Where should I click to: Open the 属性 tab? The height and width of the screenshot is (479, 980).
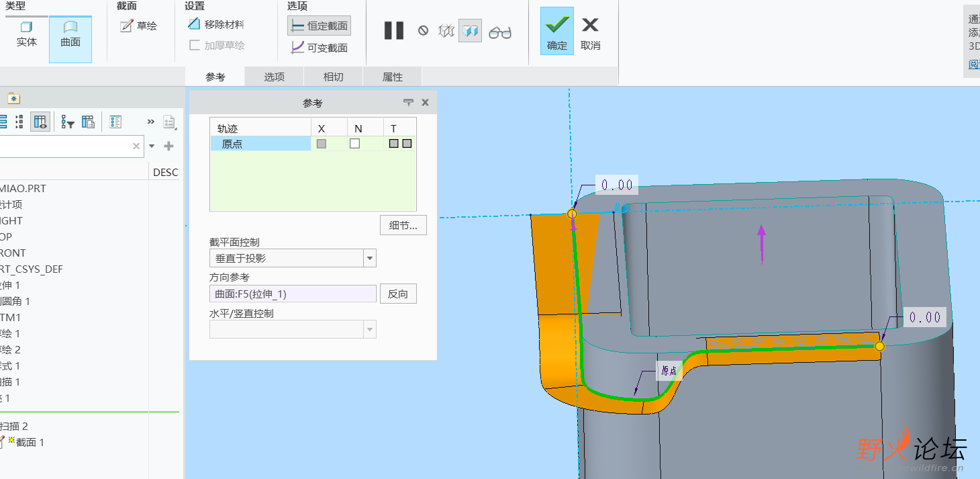click(392, 77)
